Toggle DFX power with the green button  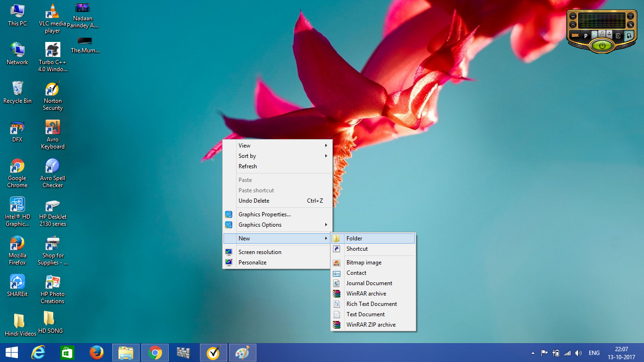(x=602, y=45)
